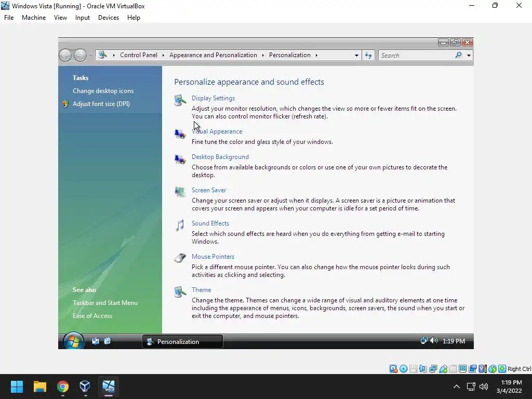Open the Input menu

[83, 18]
